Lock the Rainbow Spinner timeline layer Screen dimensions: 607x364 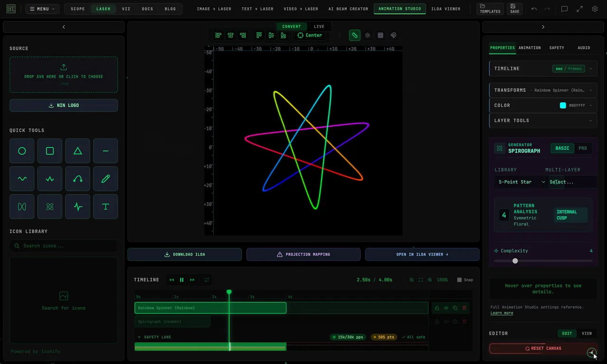click(x=437, y=308)
